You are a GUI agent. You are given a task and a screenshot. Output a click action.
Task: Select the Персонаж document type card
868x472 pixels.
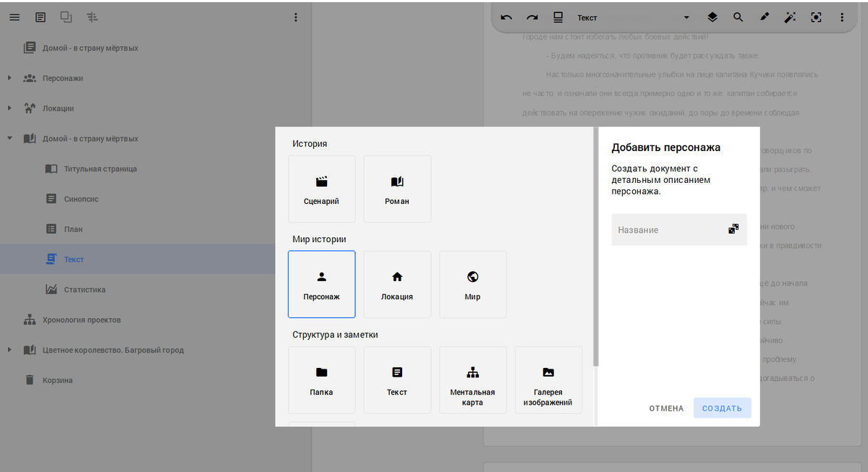click(322, 284)
